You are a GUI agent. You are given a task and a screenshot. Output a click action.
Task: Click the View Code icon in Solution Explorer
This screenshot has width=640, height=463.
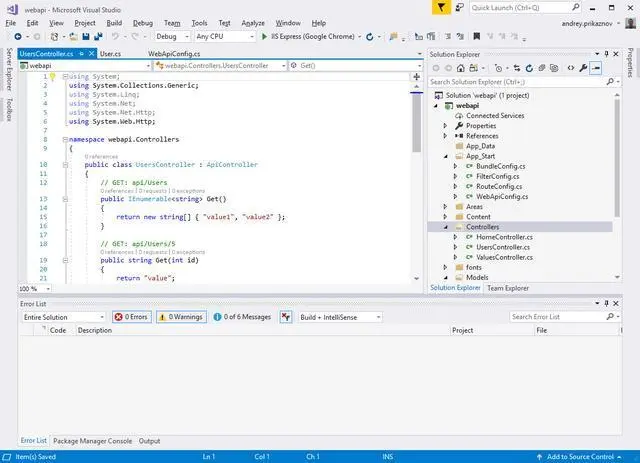point(570,68)
